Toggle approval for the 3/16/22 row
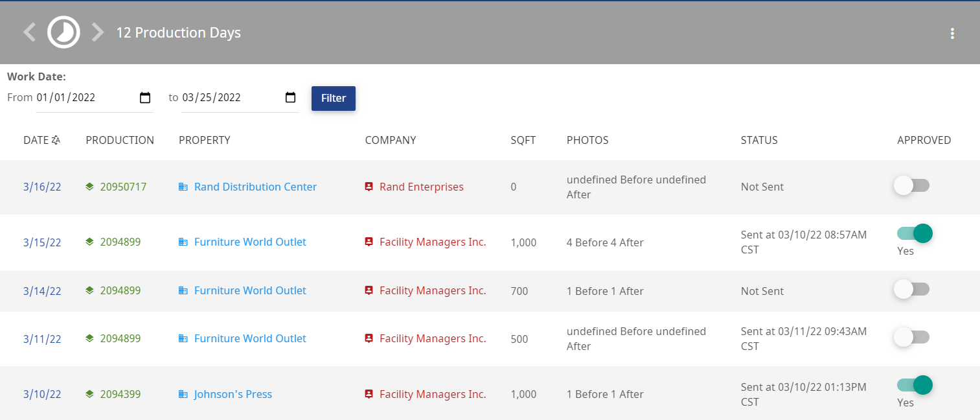This screenshot has height=420, width=980. point(911,186)
